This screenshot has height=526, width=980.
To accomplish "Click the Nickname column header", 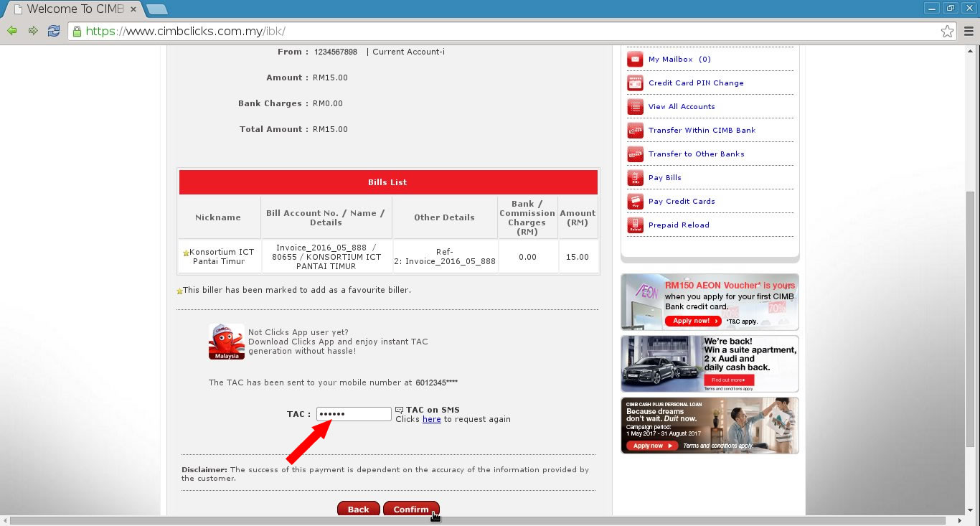I will coord(218,217).
